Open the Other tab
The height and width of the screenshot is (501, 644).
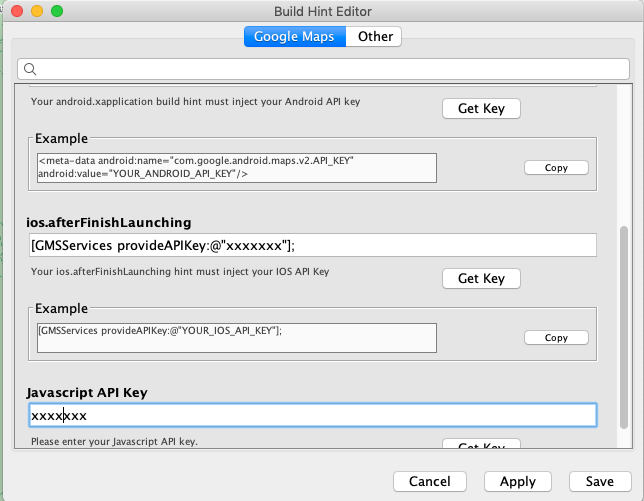[x=375, y=37]
